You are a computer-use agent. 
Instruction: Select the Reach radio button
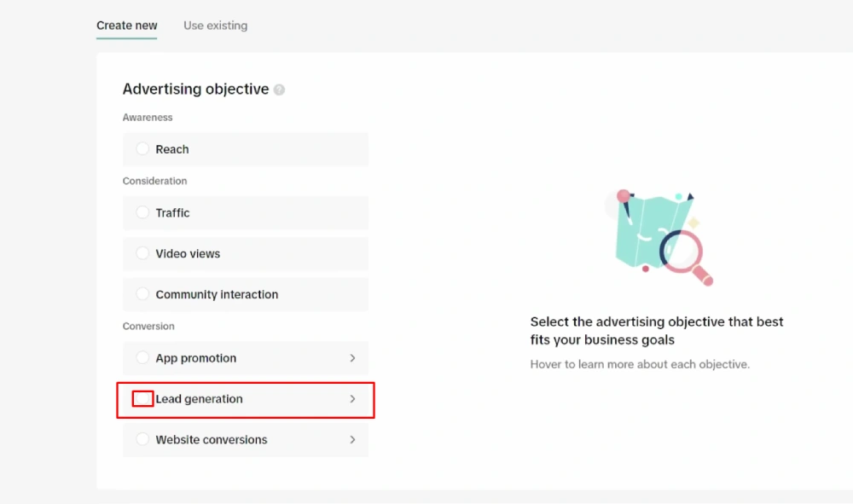click(x=142, y=148)
